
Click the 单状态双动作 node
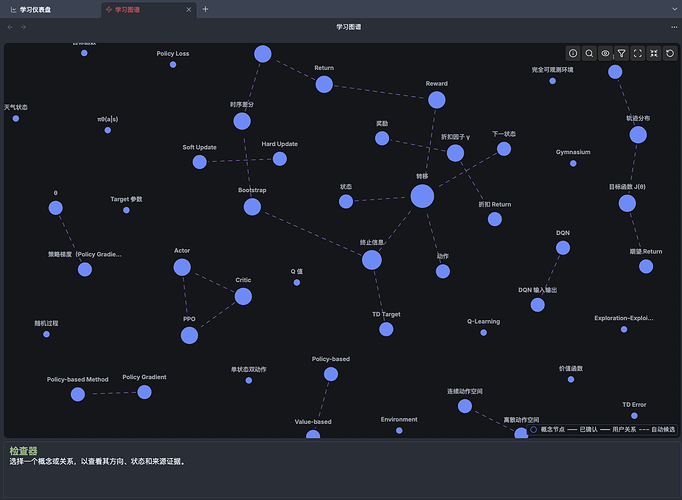pyautogui.click(x=249, y=380)
